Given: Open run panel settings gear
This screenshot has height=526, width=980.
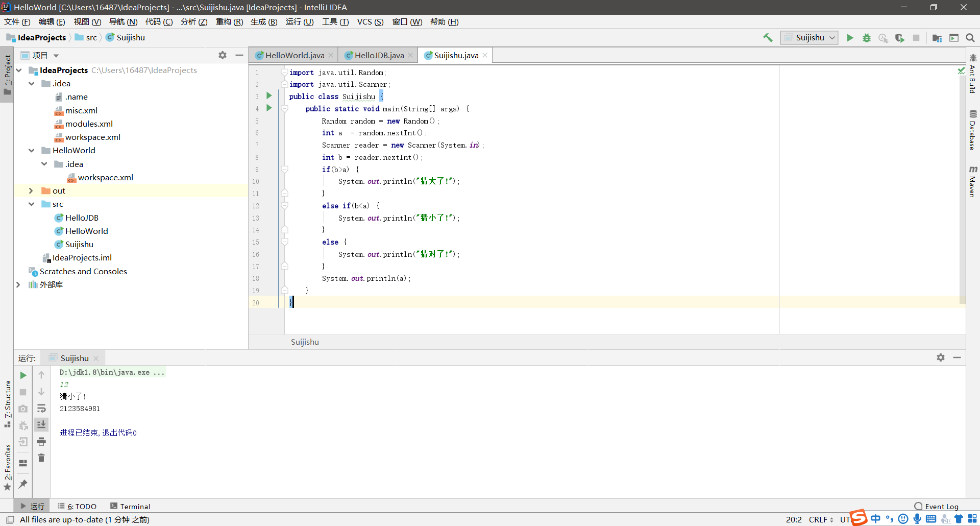Looking at the screenshot, I should coord(941,357).
